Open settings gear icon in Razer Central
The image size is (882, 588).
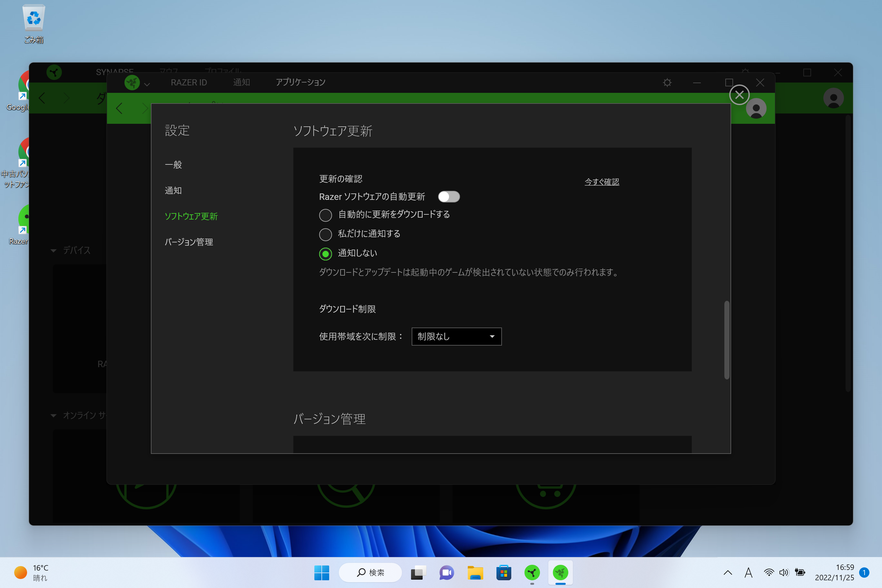[x=667, y=83]
